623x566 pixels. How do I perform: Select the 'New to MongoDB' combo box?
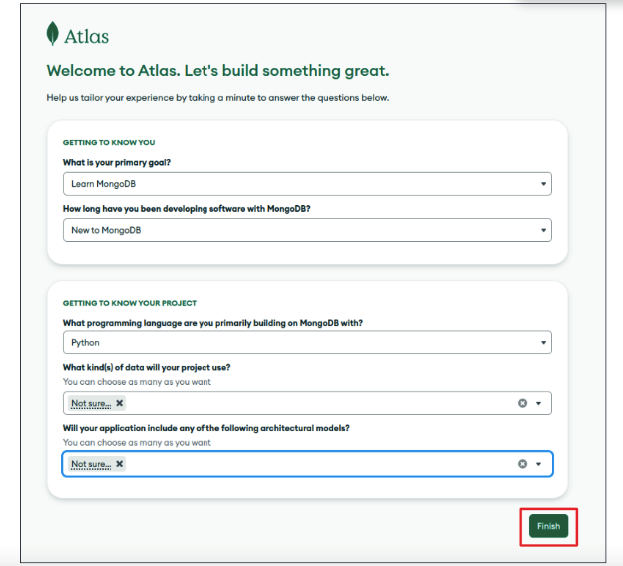307,230
